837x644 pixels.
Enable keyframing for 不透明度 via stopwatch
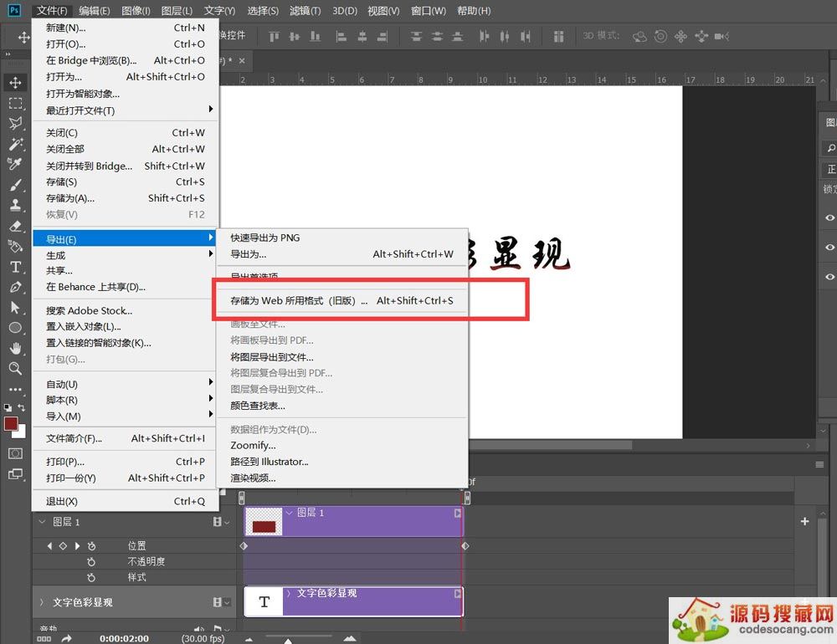click(92, 561)
